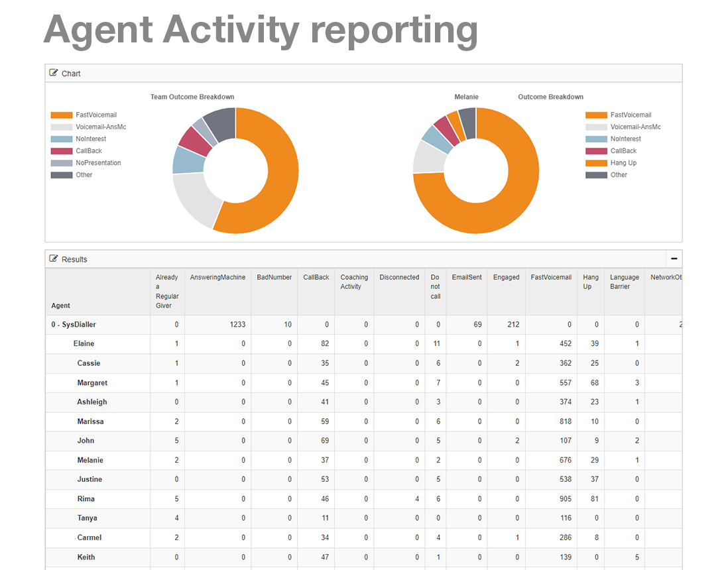Sort by the FastVoicemail column header

pyautogui.click(x=550, y=277)
